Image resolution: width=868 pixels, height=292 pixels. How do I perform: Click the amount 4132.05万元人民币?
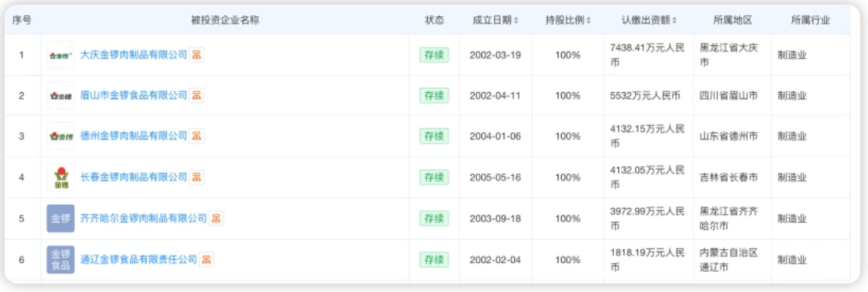point(648,177)
